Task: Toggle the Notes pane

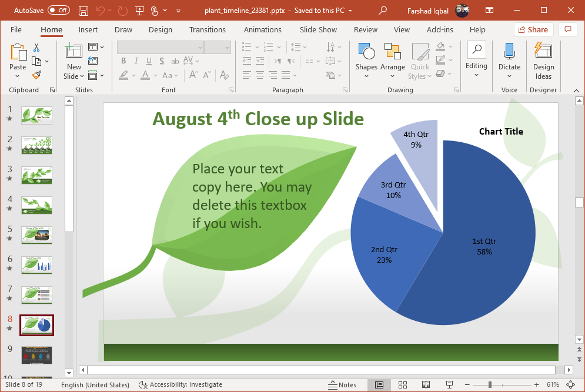Action: pyautogui.click(x=342, y=384)
